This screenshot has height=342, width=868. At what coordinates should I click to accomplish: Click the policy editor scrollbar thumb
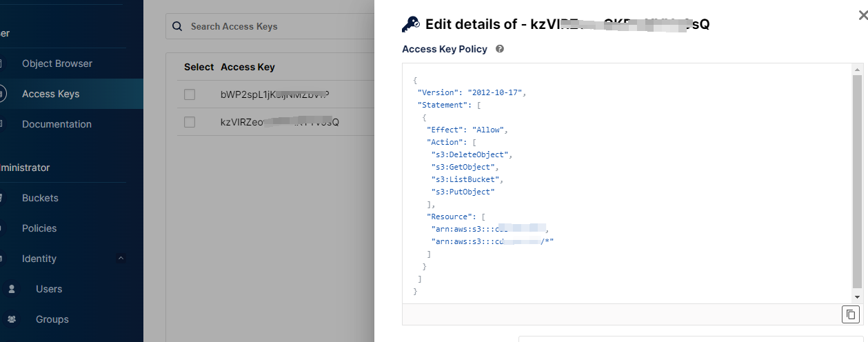click(858, 179)
